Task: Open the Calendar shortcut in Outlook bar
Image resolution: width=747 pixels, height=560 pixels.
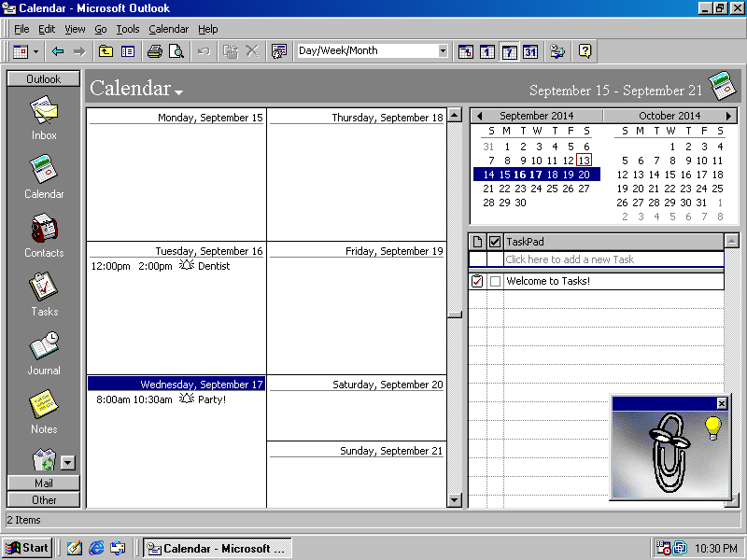Action: coord(44,176)
